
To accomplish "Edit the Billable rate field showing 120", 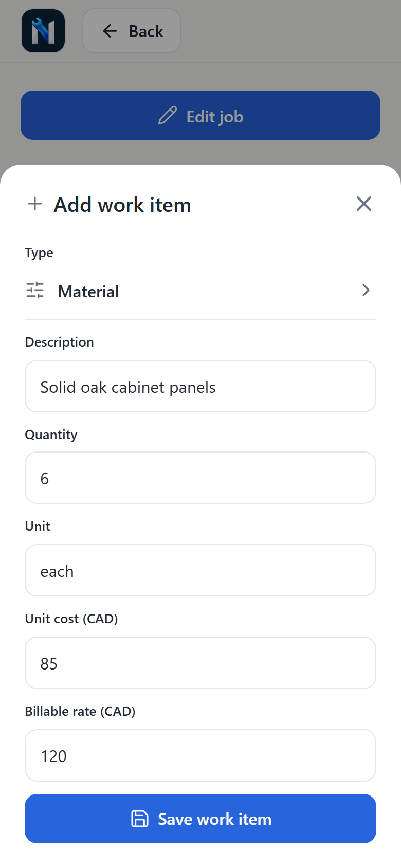I will click(200, 755).
